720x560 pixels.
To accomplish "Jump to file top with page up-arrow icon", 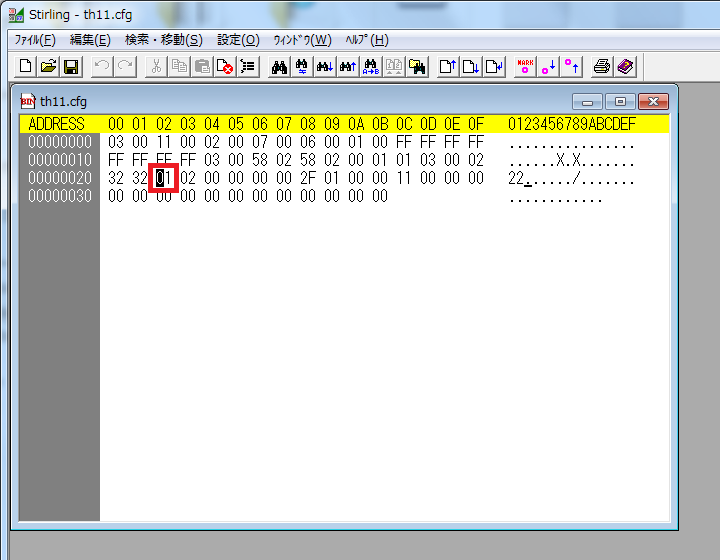I will tap(448, 67).
